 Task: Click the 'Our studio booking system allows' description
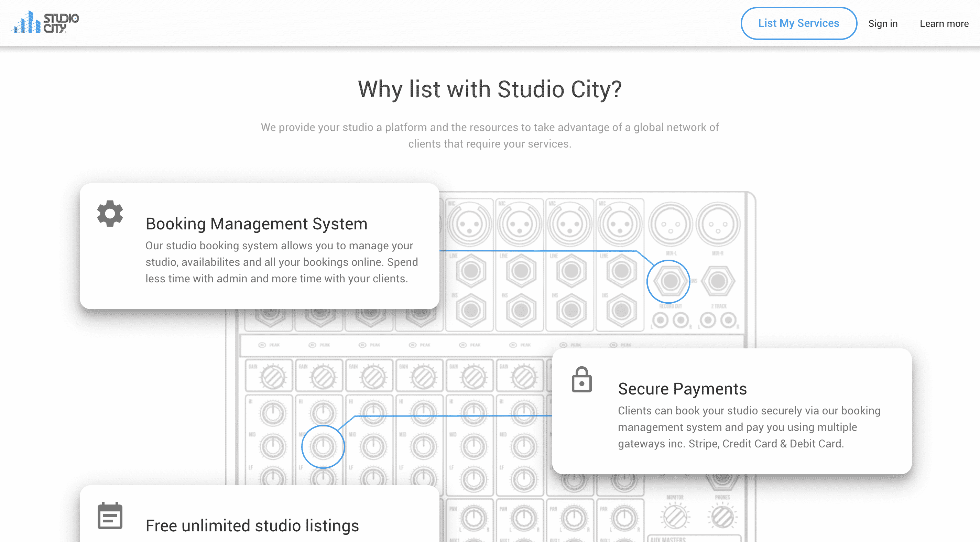point(282,262)
